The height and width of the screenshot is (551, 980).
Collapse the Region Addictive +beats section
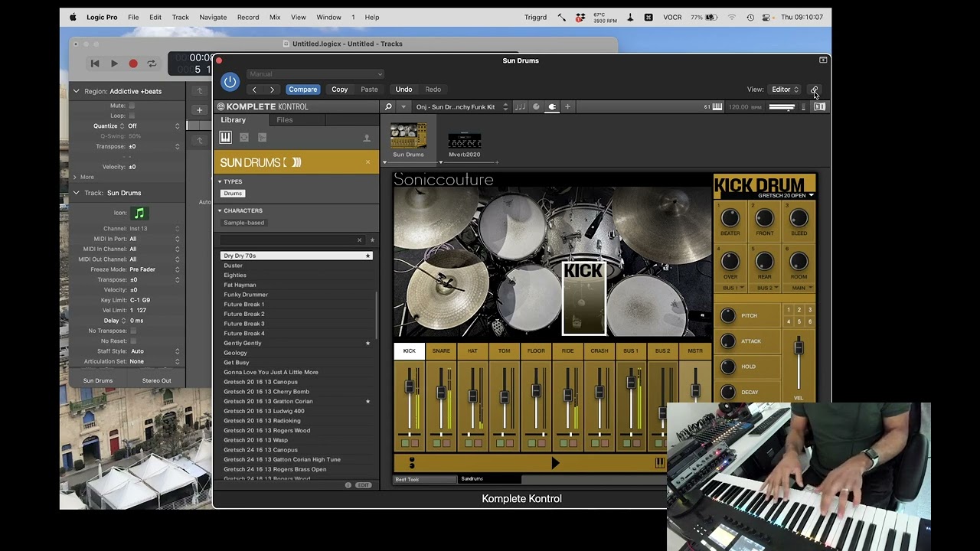(76, 91)
